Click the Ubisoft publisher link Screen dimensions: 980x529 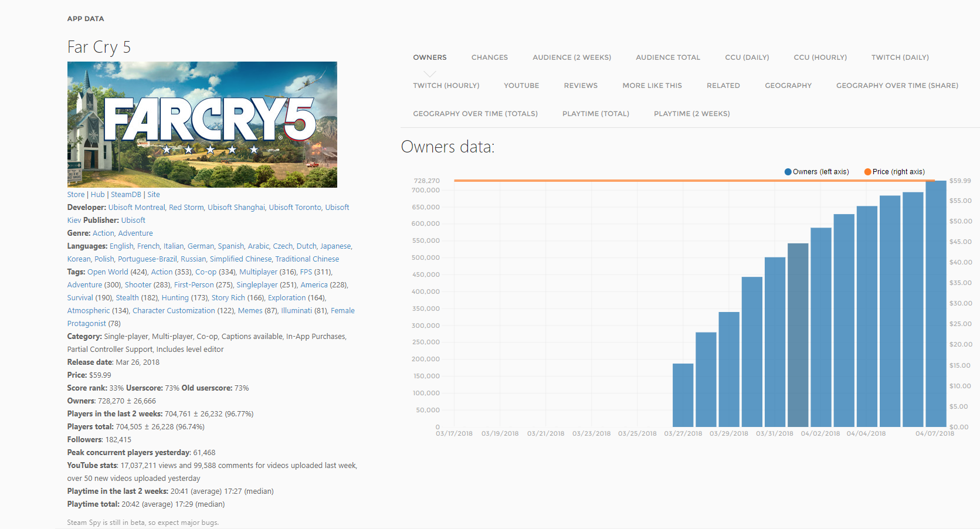(x=133, y=221)
